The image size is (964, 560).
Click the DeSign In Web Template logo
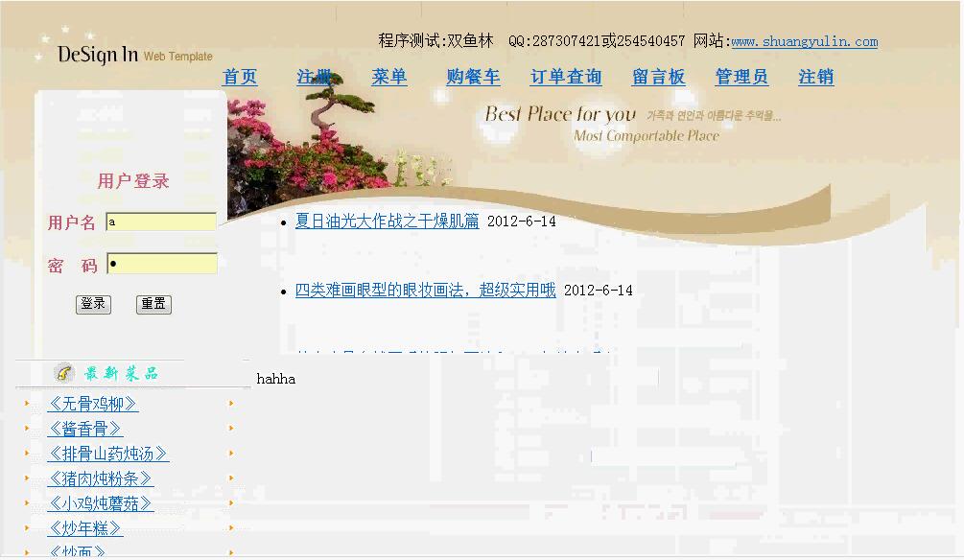point(134,55)
